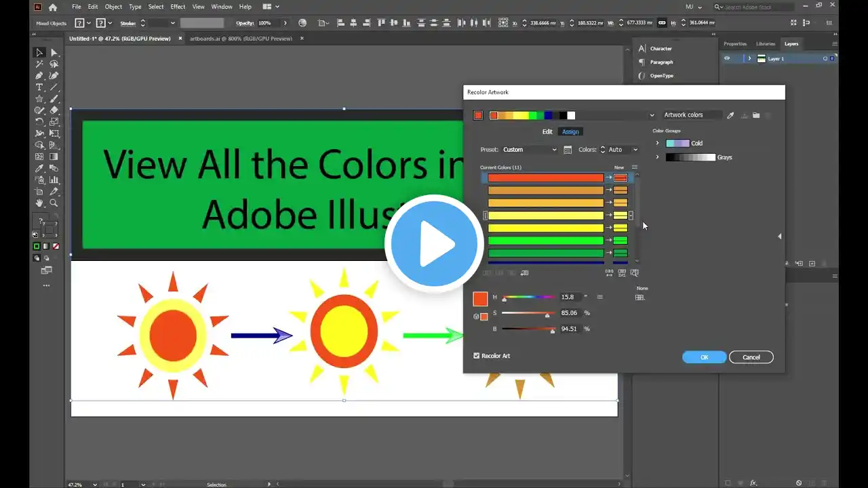Toggle the Recolor Art checkbox

(x=476, y=356)
